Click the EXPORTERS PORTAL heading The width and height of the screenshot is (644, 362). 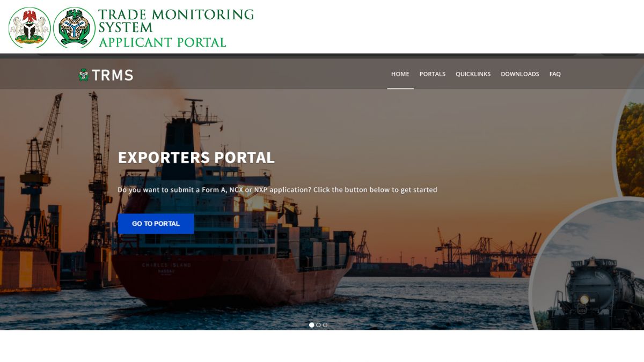click(196, 158)
